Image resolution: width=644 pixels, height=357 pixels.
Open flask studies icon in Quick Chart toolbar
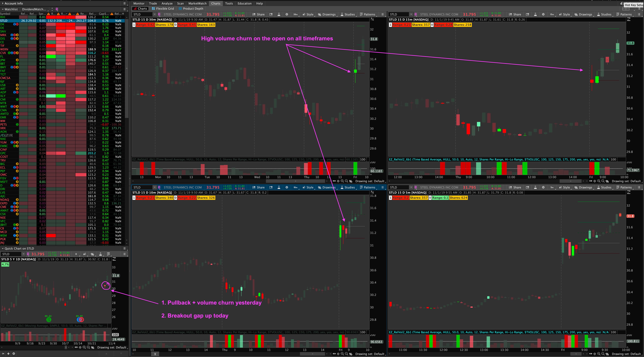(x=100, y=254)
